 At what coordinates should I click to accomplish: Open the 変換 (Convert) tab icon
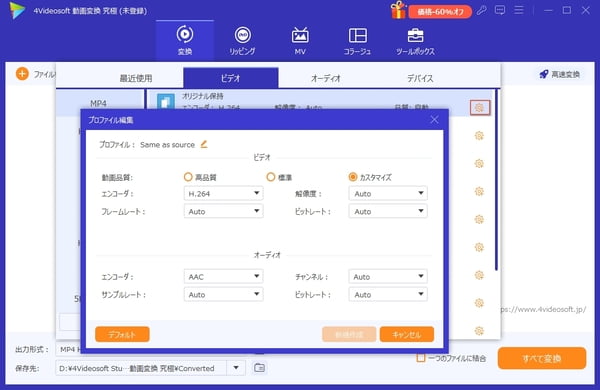[185, 35]
